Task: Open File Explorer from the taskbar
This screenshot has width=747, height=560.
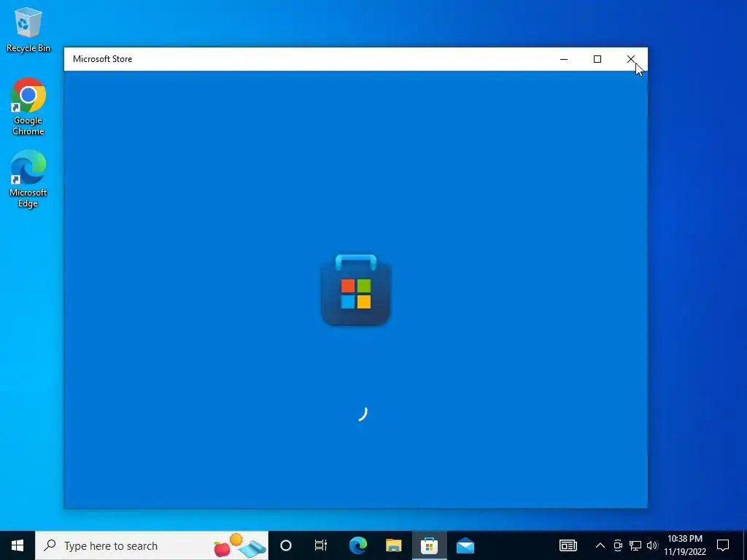Action: click(x=394, y=545)
